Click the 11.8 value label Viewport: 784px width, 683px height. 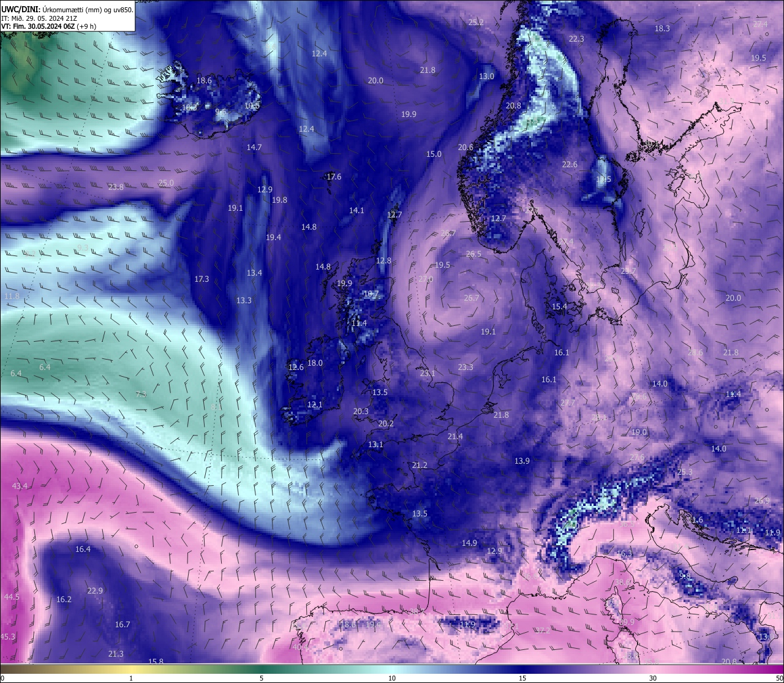12,296
